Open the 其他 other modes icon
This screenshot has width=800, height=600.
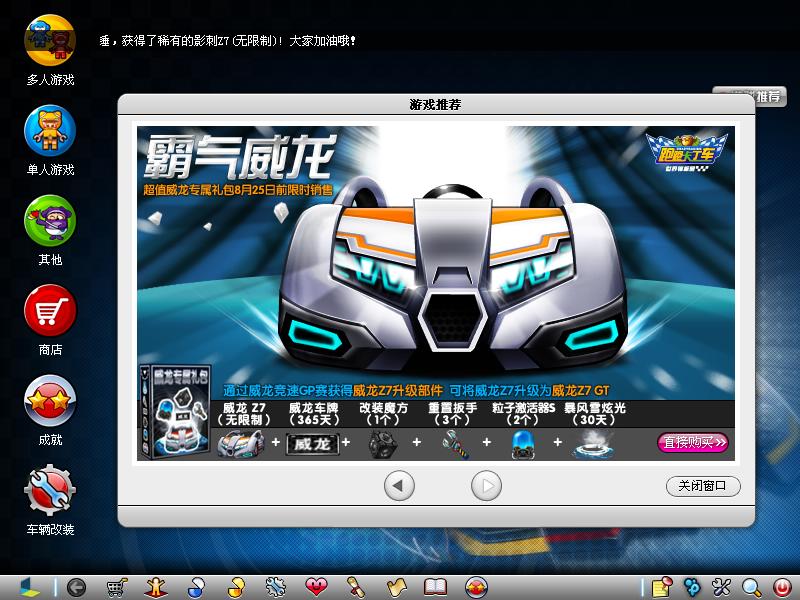click(50, 220)
